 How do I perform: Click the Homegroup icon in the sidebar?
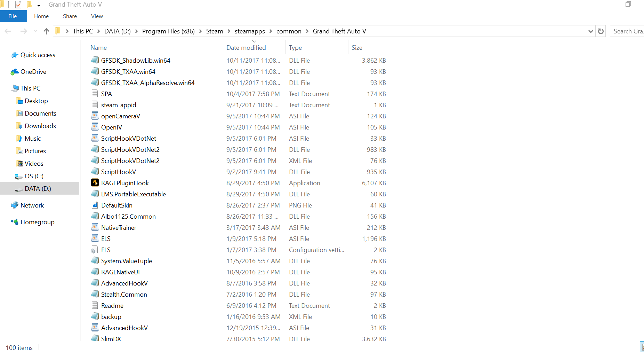(x=15, y=222)
